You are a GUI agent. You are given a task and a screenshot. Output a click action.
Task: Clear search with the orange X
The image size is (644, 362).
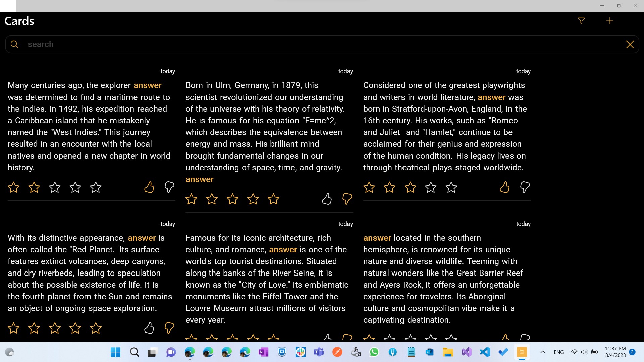tap(630, 44)
